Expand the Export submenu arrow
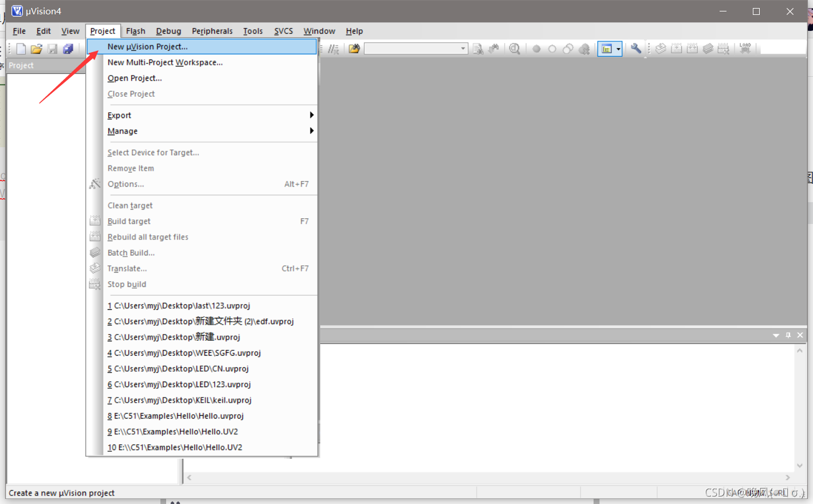This screenshot has width=813, height=504. point(312,115)
